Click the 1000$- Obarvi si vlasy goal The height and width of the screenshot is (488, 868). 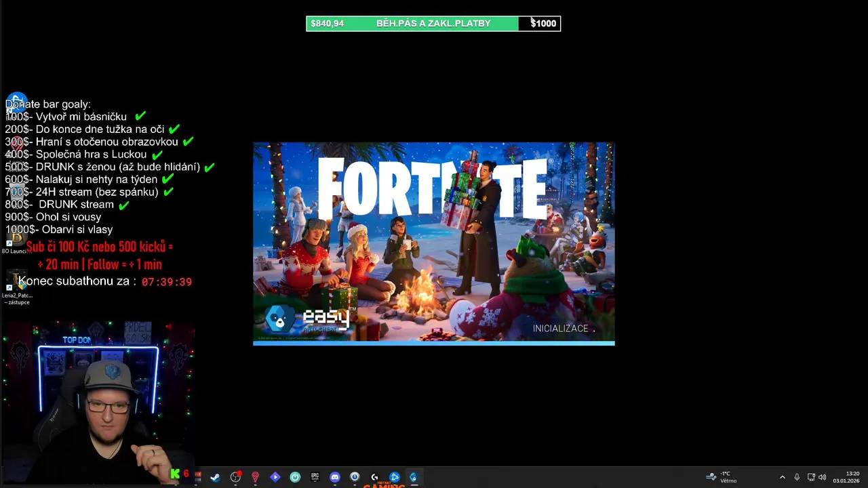[x=59, y=230]
